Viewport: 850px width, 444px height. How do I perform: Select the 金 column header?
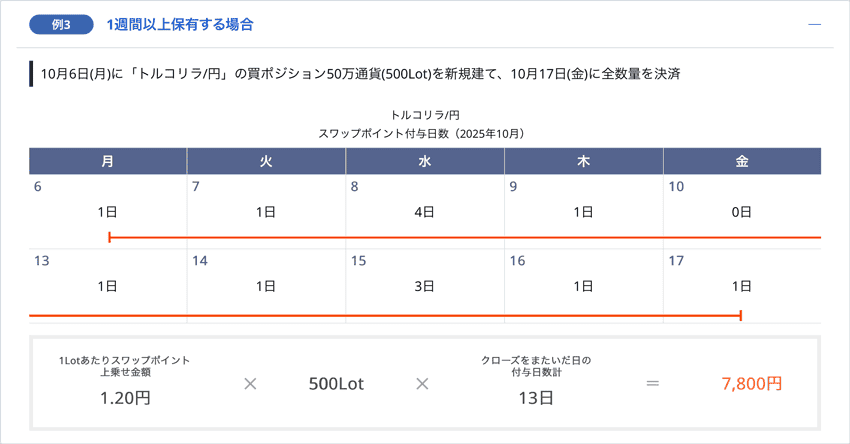click(742, 161)
